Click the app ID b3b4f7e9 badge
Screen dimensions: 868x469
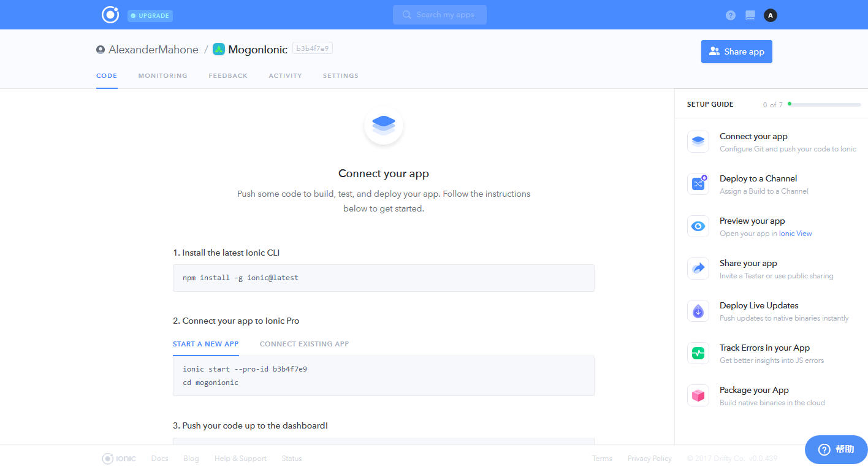(x=313, y=48)
